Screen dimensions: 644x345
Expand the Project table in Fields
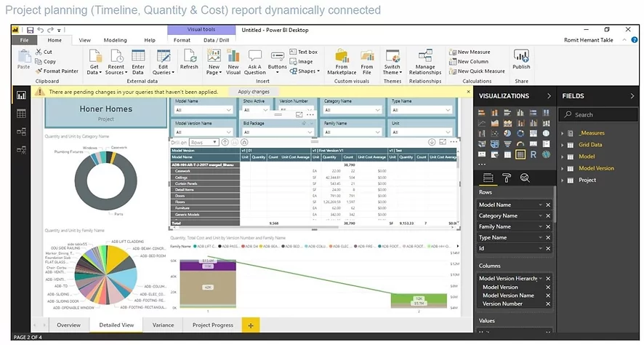pyautogui.click(x=563, y=180)
